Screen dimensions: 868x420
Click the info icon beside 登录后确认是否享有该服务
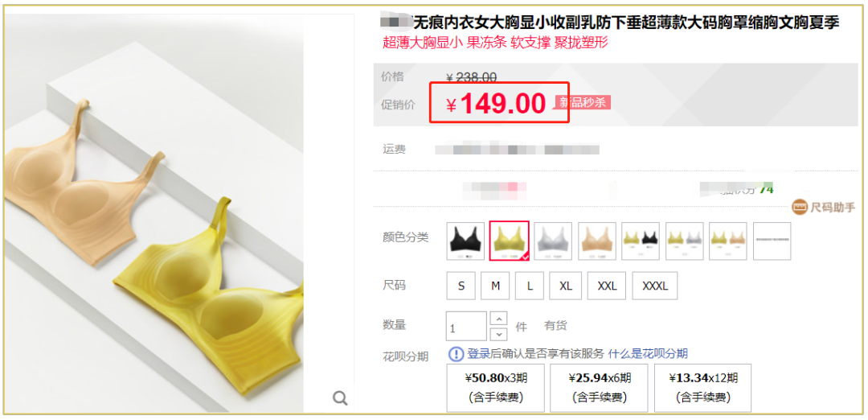coord(456,354)
